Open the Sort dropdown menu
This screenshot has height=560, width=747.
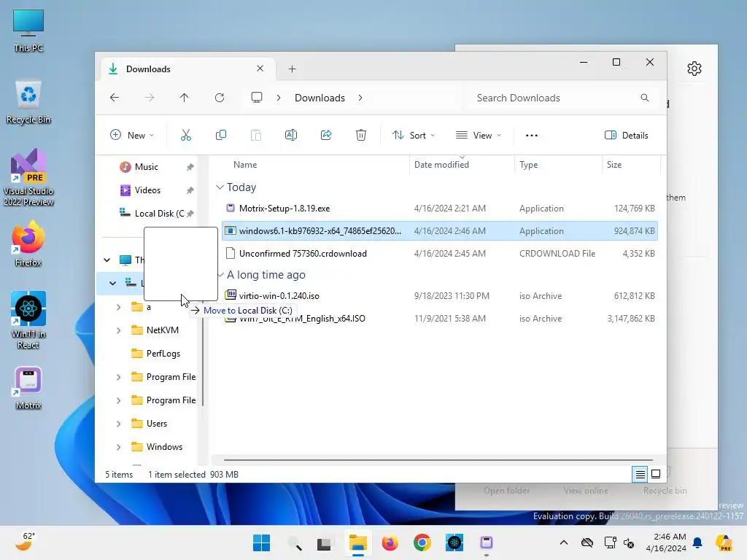click(x=413, y=135)
